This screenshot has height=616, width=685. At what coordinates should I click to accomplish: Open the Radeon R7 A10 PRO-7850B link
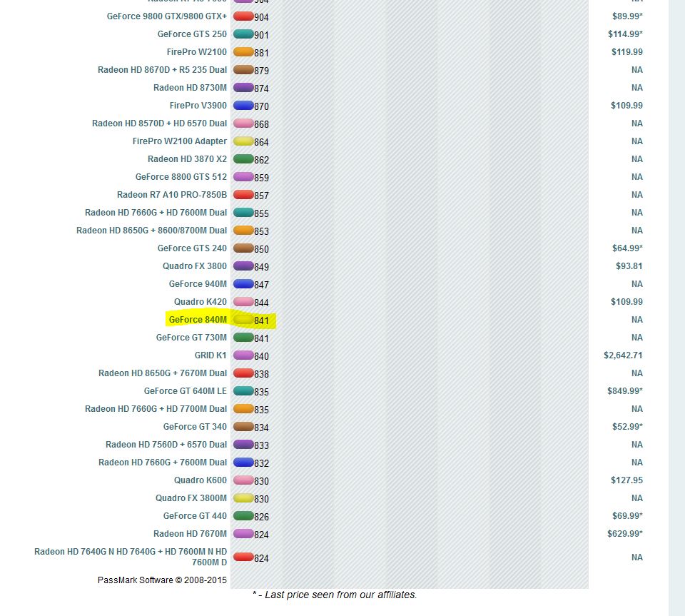click(172, 195)
